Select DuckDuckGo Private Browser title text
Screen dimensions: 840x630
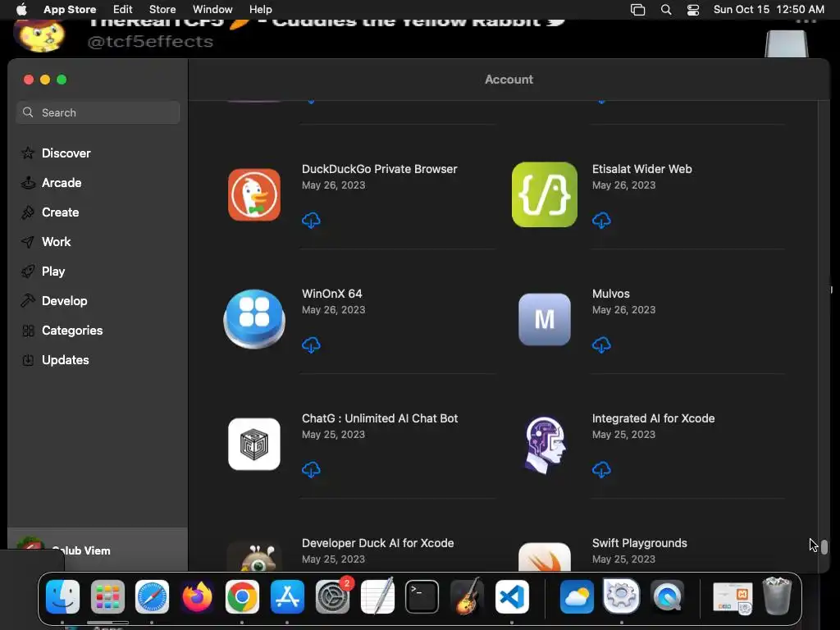pyautogui.click(x=379, y=169)
